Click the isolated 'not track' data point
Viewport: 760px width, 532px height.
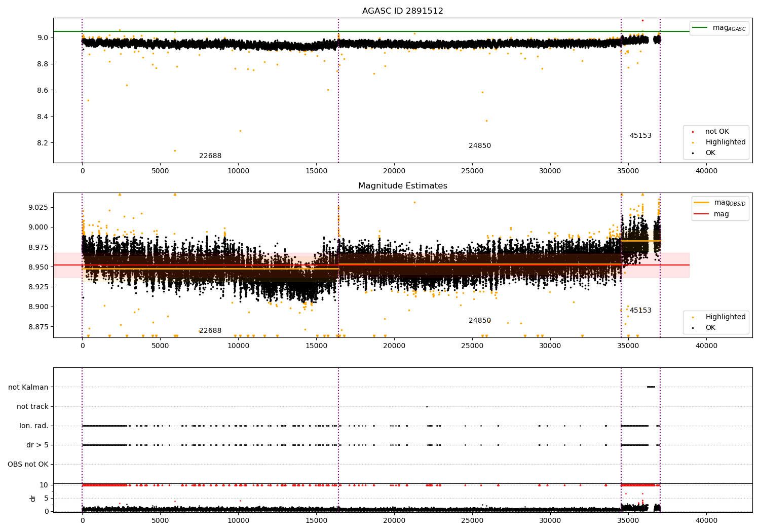coord(427,406)
